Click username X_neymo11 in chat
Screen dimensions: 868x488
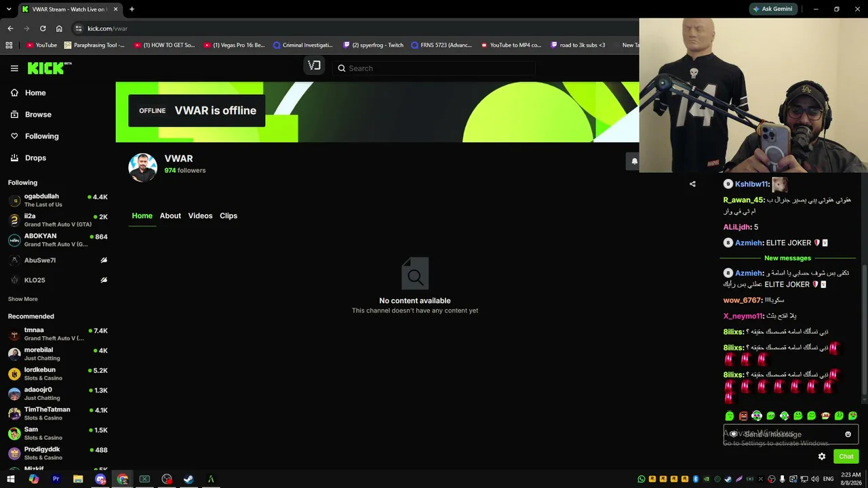click(x=743, y=316)
